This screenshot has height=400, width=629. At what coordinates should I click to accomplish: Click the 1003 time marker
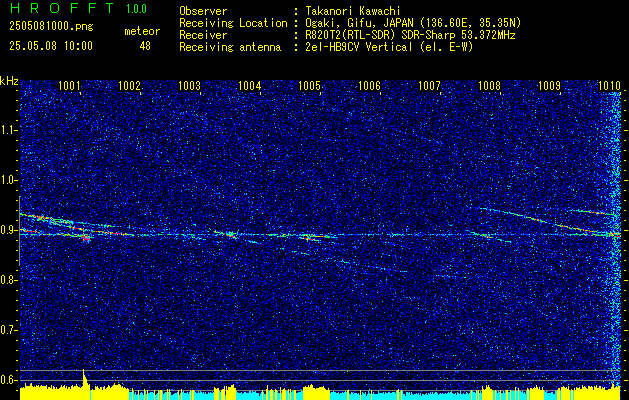tap(189, 85)
